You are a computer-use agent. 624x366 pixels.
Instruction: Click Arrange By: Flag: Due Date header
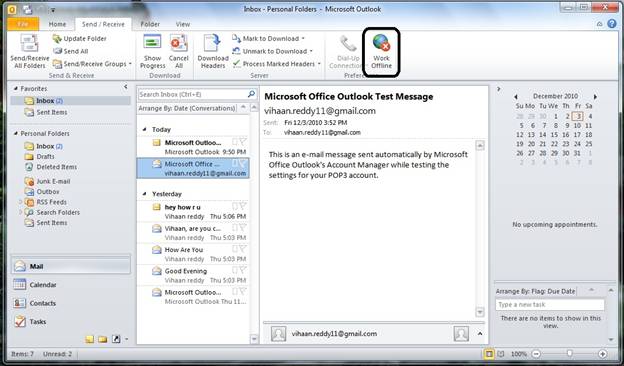pos(536,291)
